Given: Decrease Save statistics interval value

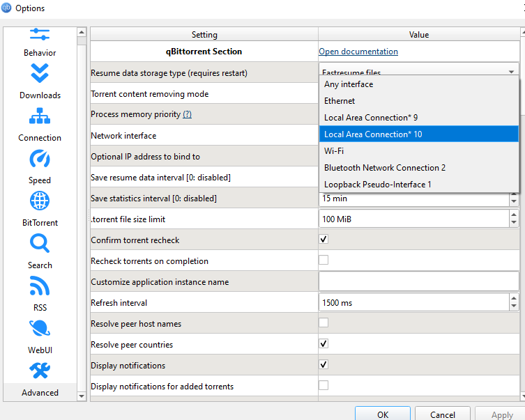Looking at the screenshot, I should (x=514, y=201).
